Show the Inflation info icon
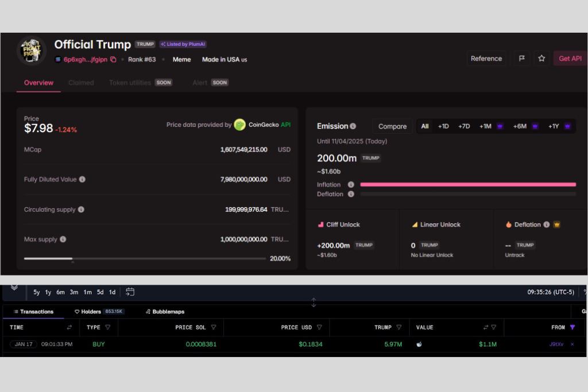588x392 pixels. tap(351, 184)
